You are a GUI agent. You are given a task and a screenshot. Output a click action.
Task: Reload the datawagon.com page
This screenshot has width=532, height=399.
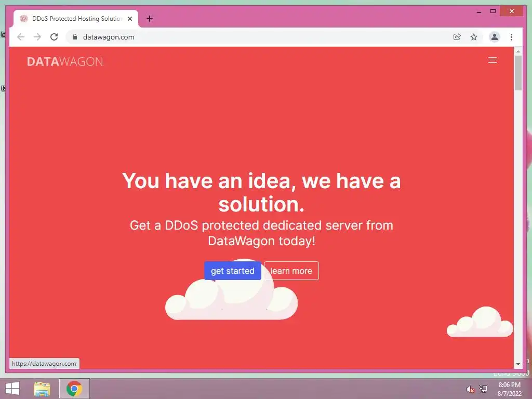coord(54,37)
